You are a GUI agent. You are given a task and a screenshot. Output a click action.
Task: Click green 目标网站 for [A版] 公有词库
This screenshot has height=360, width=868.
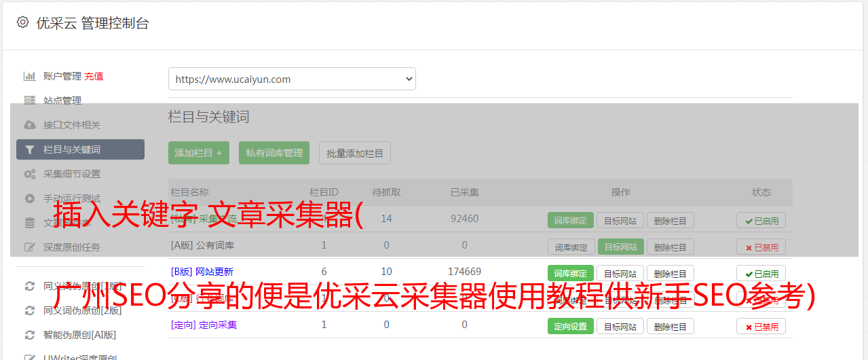point(620,247)
